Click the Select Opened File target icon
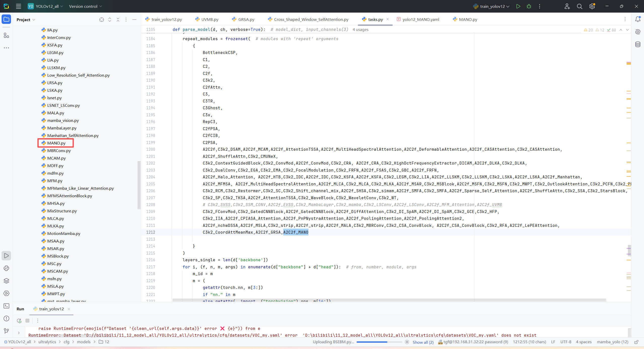Viewport: 644px width, 349px height. [x=101, y=20]
